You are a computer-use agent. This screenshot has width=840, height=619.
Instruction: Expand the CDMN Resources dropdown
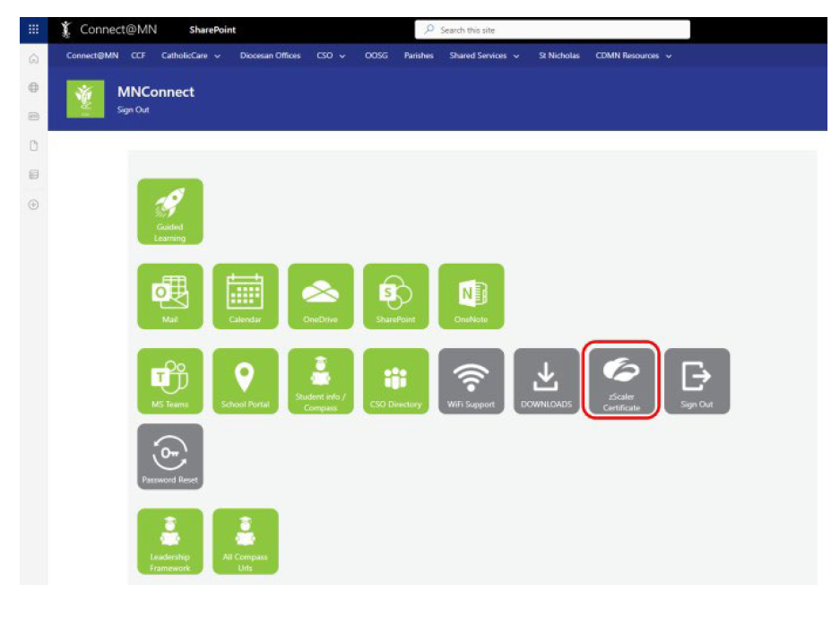(x=633, y=56)
